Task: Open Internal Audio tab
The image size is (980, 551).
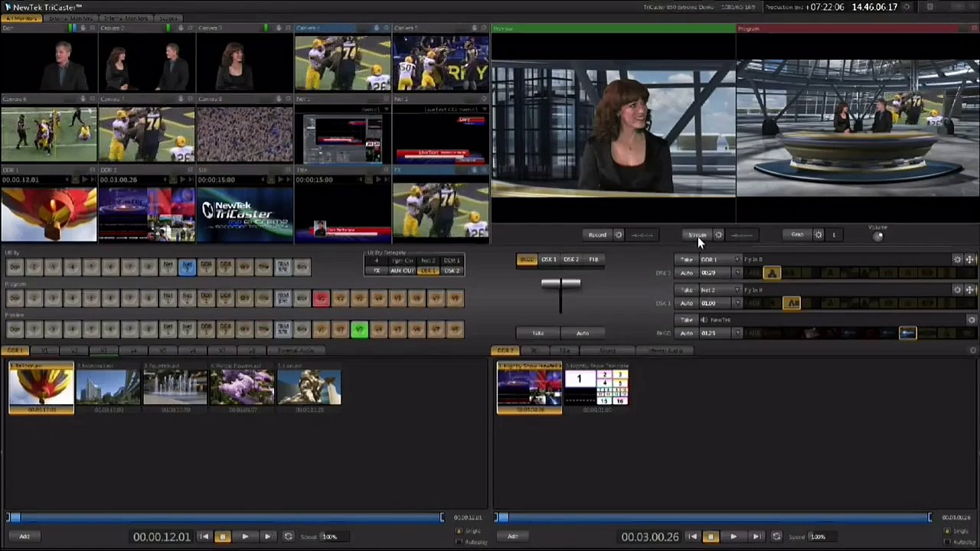Action: coord(665,350)
